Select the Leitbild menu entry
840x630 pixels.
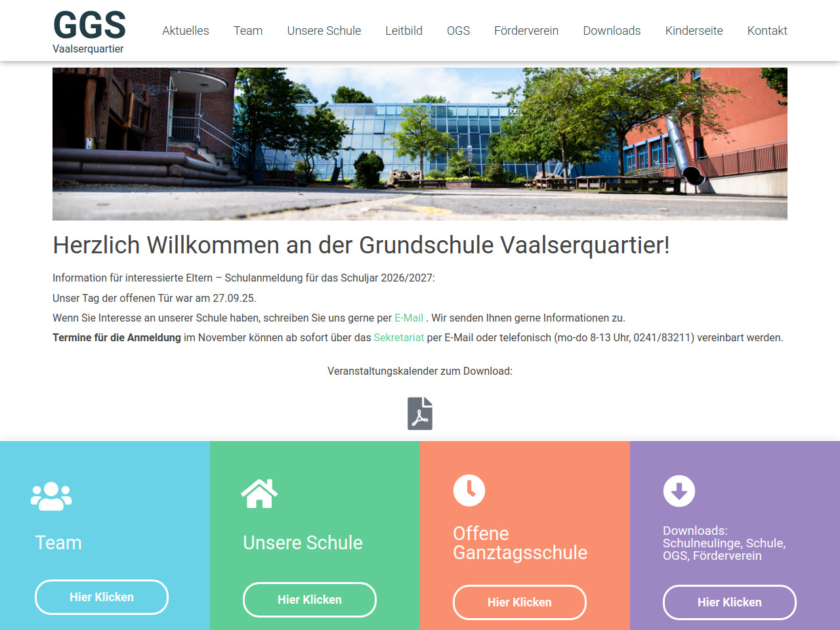404,31
